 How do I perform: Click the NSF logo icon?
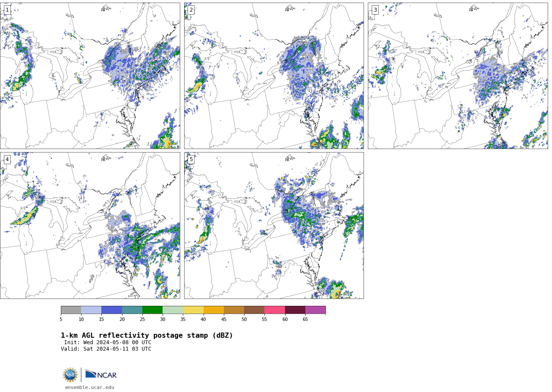pyautogui.click(x=70, y=375)
